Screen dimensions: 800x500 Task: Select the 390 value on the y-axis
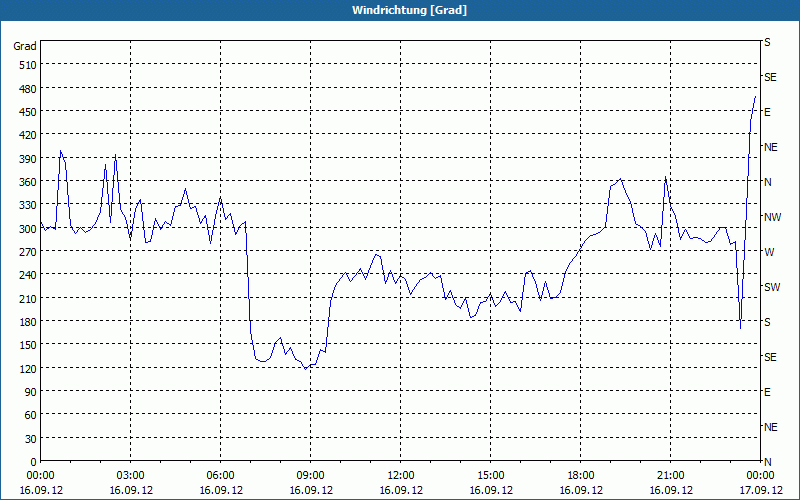click(28, 159)
